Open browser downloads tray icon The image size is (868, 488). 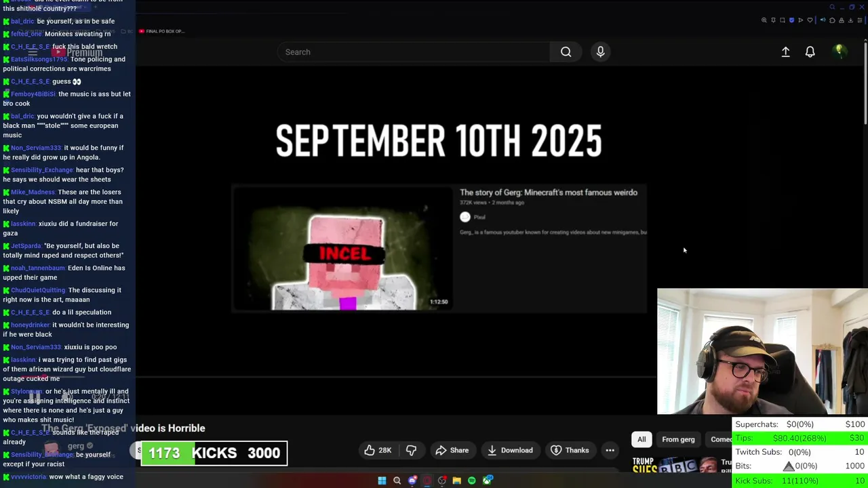point(850,20)
